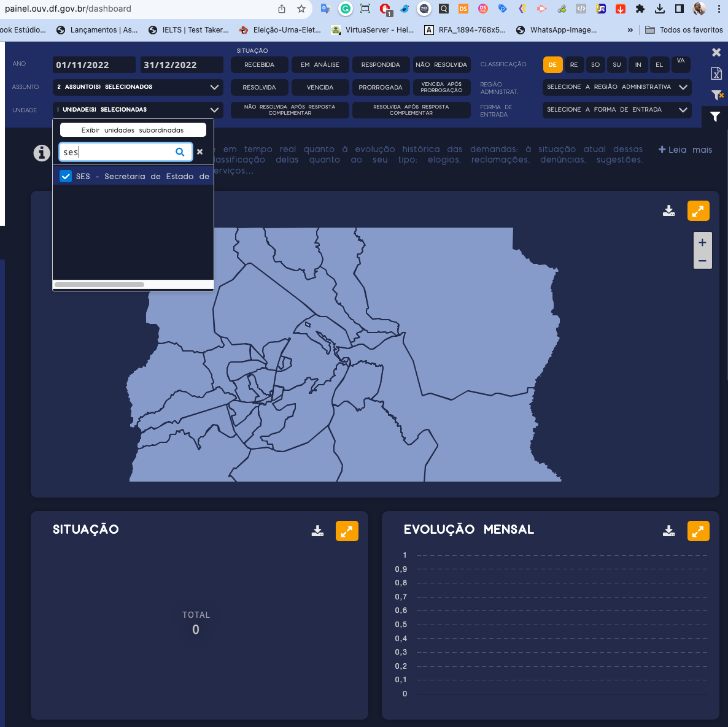Viewport: 728px width, 727px height.
Task: Click the unit list horizontal scrollbar
Action: [x=99, y=285]
